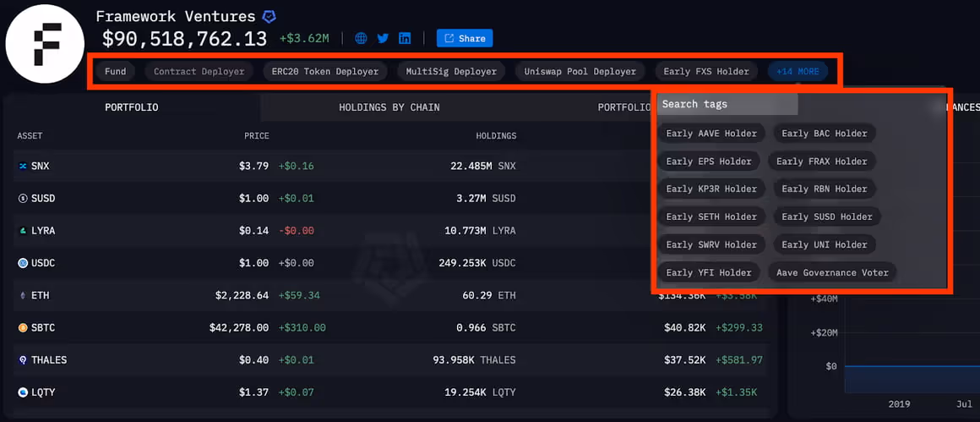Viewport: 980px width, 422px height.
Task: Choose the Early SETH Holder tag
Action: (711, 217)
